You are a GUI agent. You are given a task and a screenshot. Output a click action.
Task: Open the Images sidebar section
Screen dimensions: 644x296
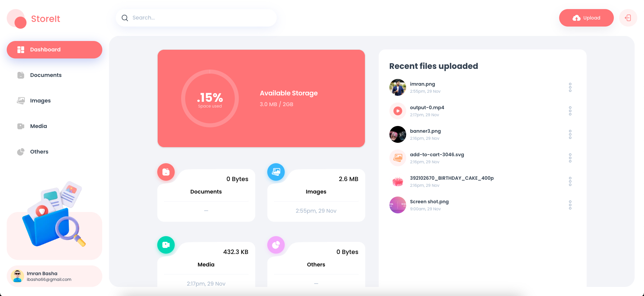pos(40,101)
